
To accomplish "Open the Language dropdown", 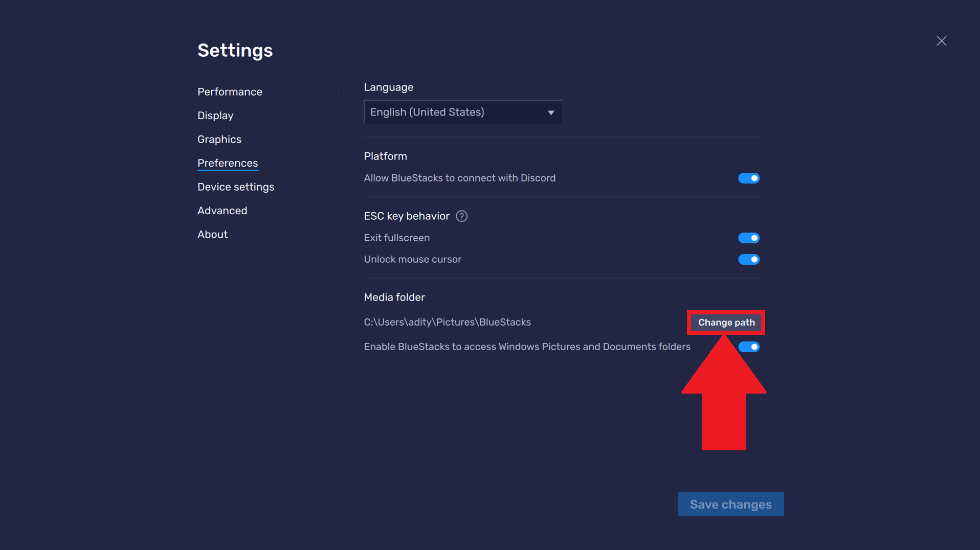I will 463,112.
